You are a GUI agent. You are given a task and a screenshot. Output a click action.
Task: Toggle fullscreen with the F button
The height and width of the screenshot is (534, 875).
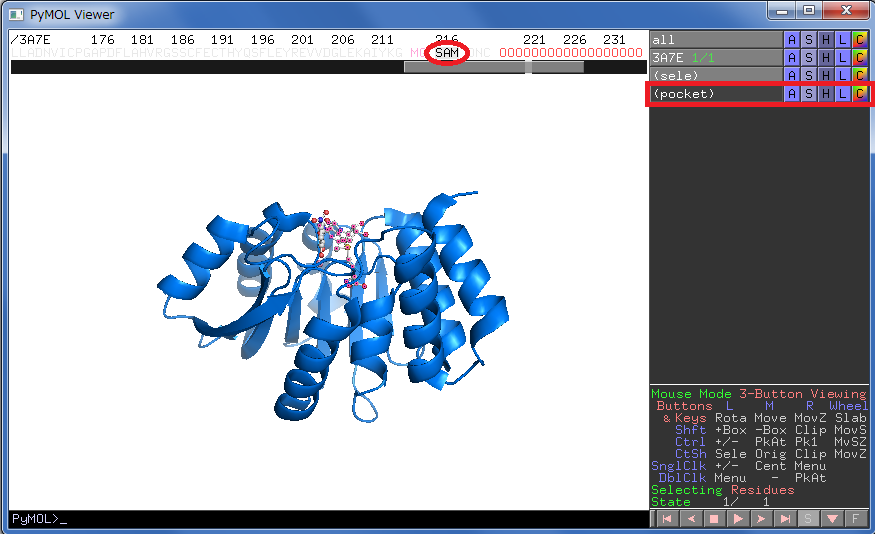857,519
